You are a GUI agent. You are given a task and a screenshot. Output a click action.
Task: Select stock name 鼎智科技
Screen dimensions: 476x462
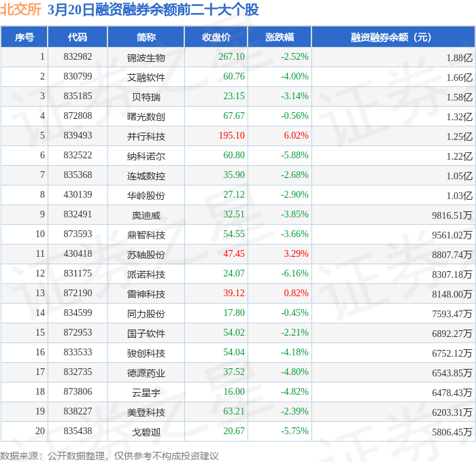pyautogui.click(x=146, y=235)
